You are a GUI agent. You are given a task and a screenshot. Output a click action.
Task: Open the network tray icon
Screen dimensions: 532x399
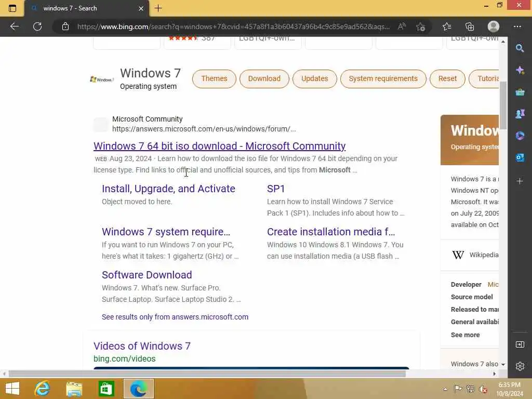click(x=470, y=389)
